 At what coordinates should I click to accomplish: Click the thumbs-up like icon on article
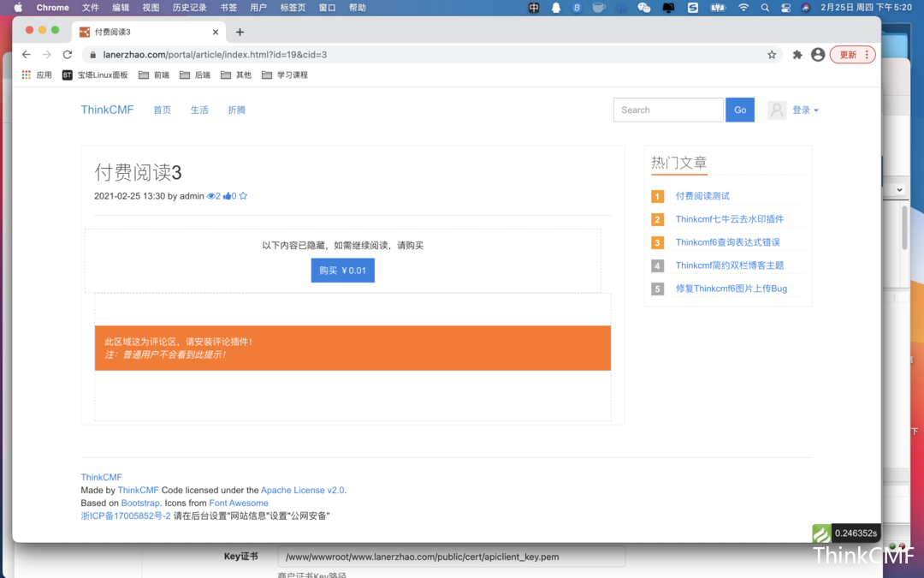point(228,196)
